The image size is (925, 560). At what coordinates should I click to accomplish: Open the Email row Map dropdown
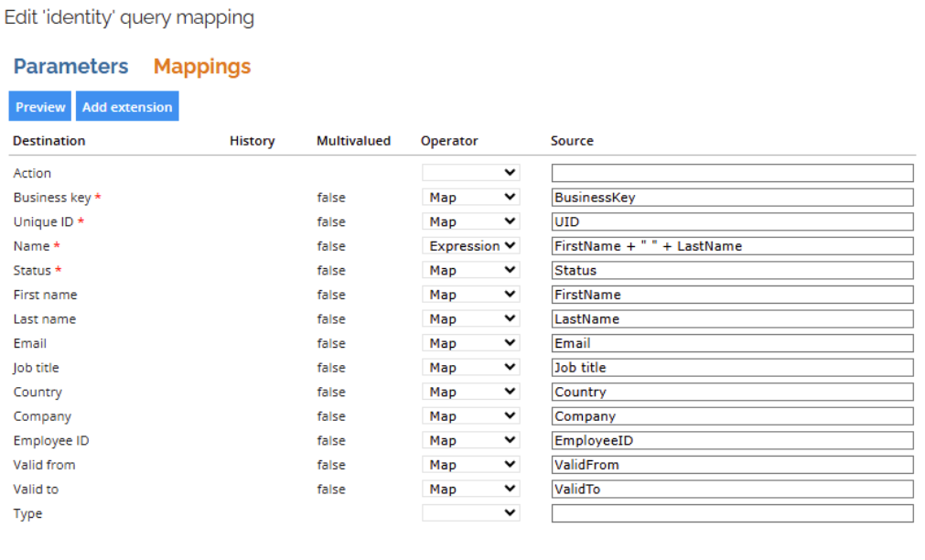(x=471, y=343)
